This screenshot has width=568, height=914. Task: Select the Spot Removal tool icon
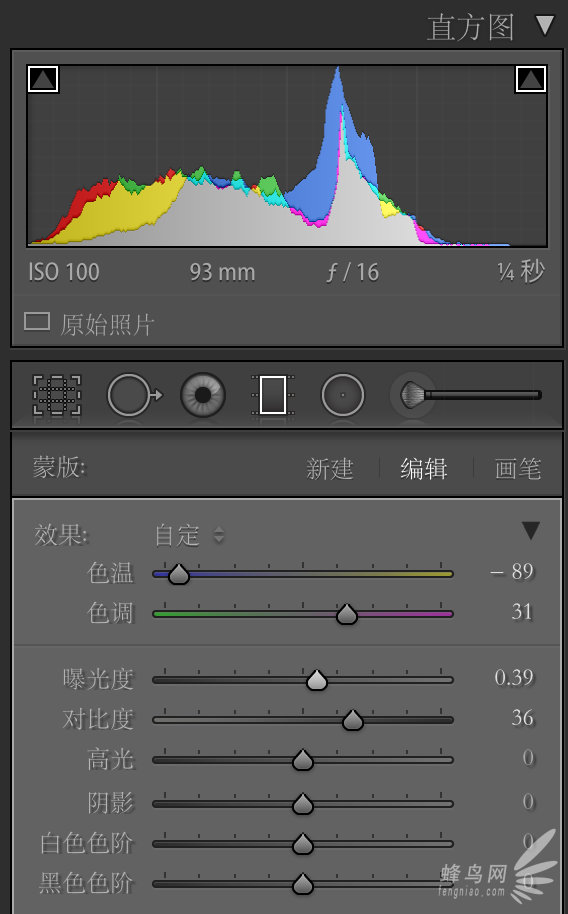(x=134, y=395)
